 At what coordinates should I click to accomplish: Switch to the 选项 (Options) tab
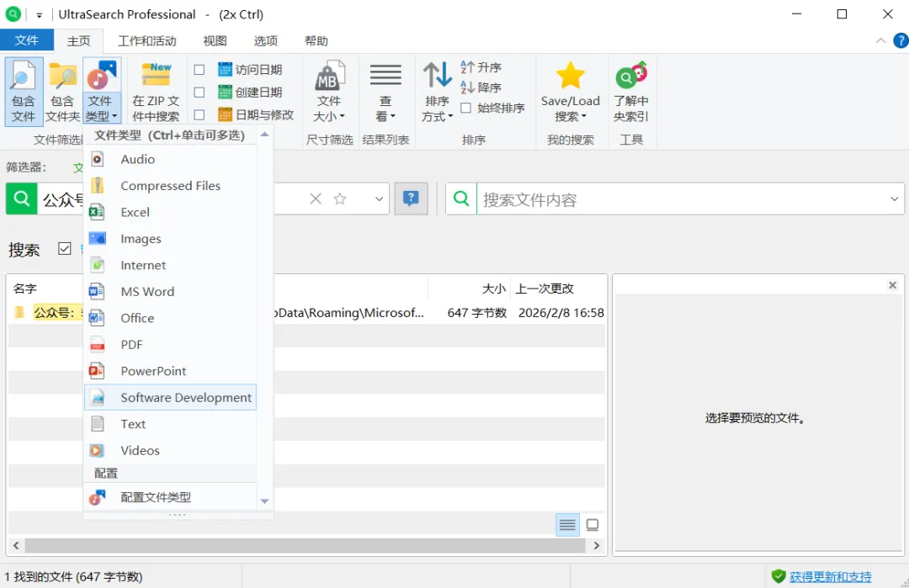click(265, 40)
